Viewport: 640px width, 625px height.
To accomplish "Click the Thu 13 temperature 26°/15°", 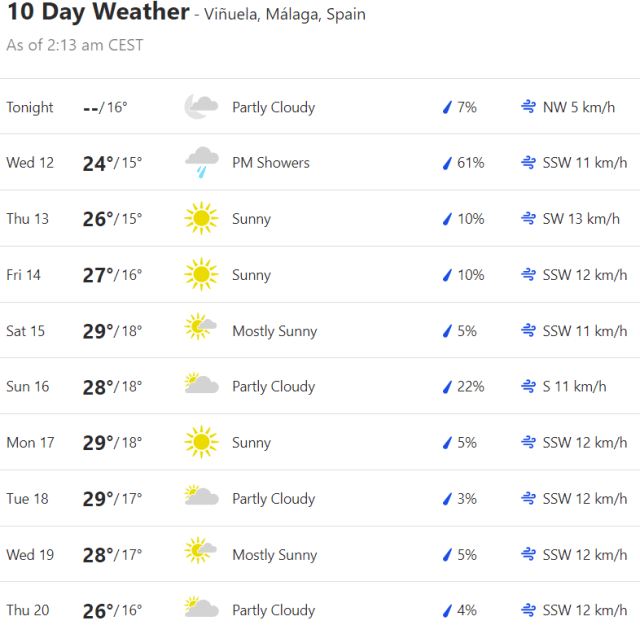I will (x=112, y=219).
